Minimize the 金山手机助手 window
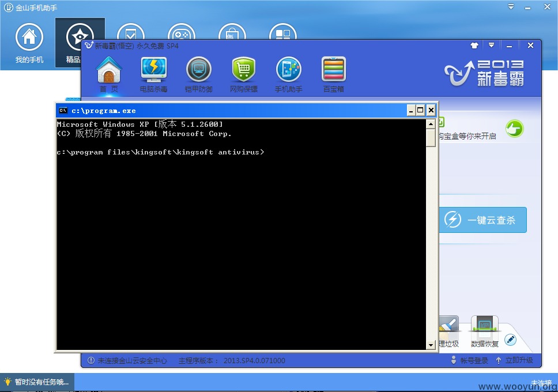The image size is (558, 392). point(528,7)
